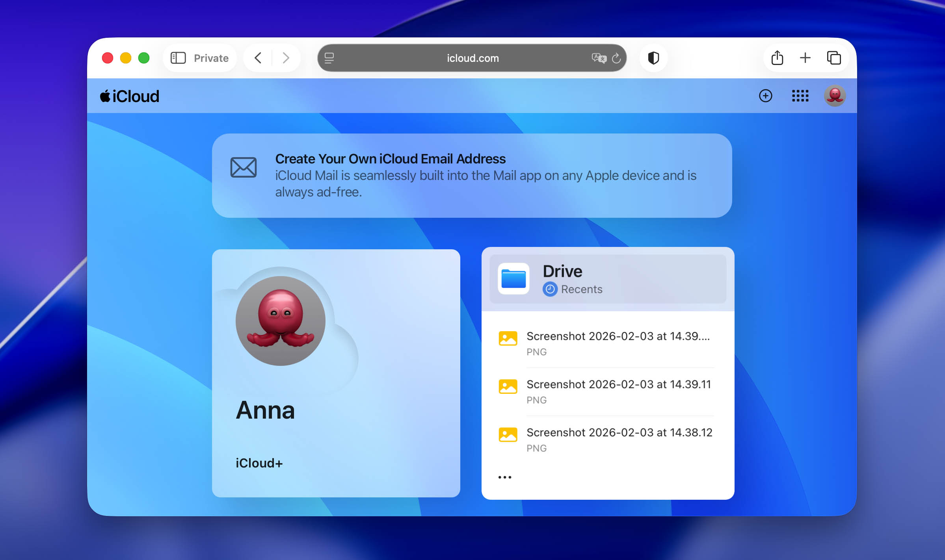Go back with the left chevron
Image resolution: width=945 pixels, height=560 pixels.
pyautogui.click(x=258, y=58)
